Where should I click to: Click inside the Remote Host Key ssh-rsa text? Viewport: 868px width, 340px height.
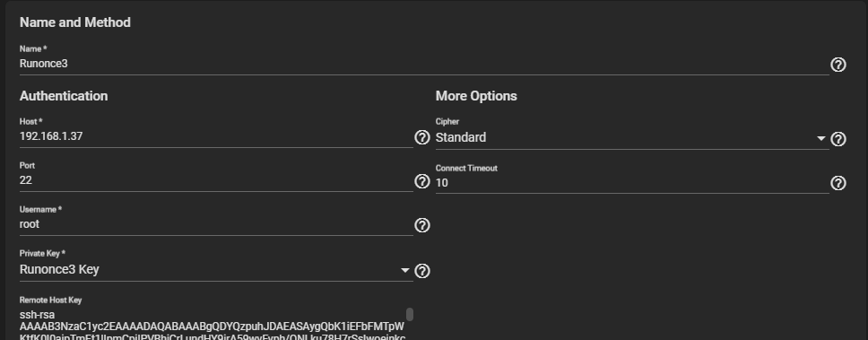coord(213,325)
